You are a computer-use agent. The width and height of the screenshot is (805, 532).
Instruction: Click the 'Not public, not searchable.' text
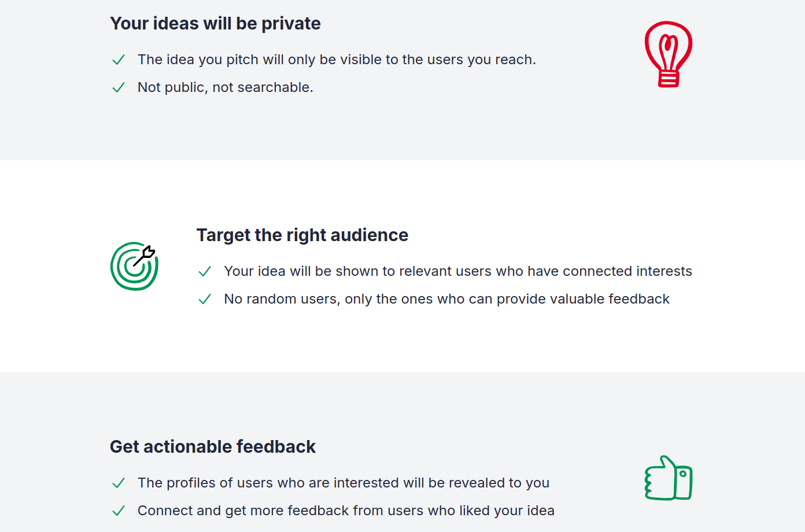[226, 87]
